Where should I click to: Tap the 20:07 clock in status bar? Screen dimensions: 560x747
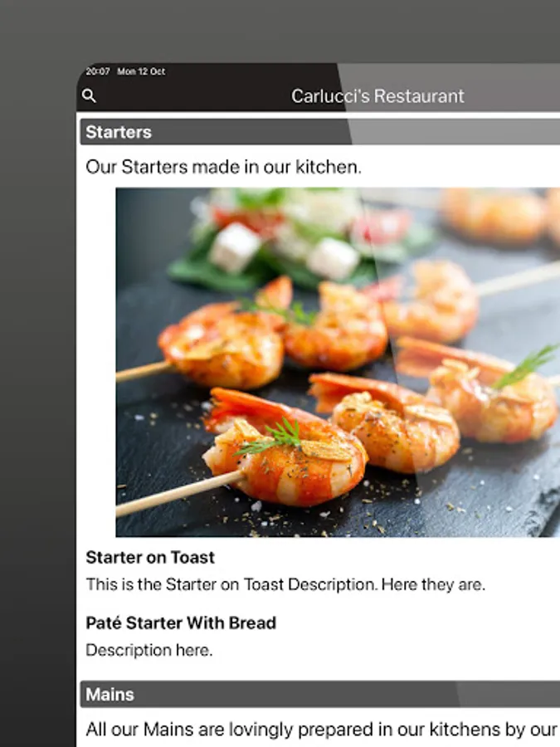click(98, 71)
